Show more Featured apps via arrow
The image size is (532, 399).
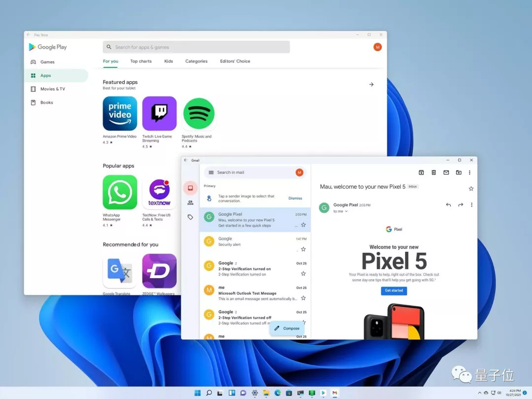(371, 85)
